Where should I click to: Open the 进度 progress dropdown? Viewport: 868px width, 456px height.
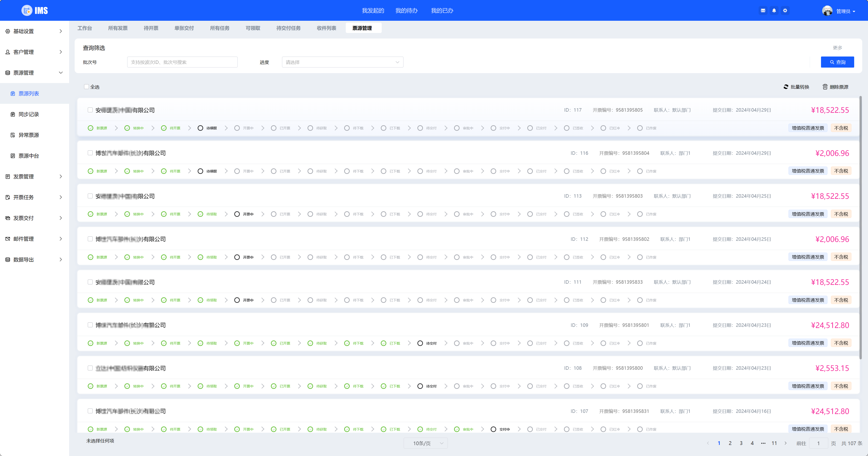click(x=342, y=62)
